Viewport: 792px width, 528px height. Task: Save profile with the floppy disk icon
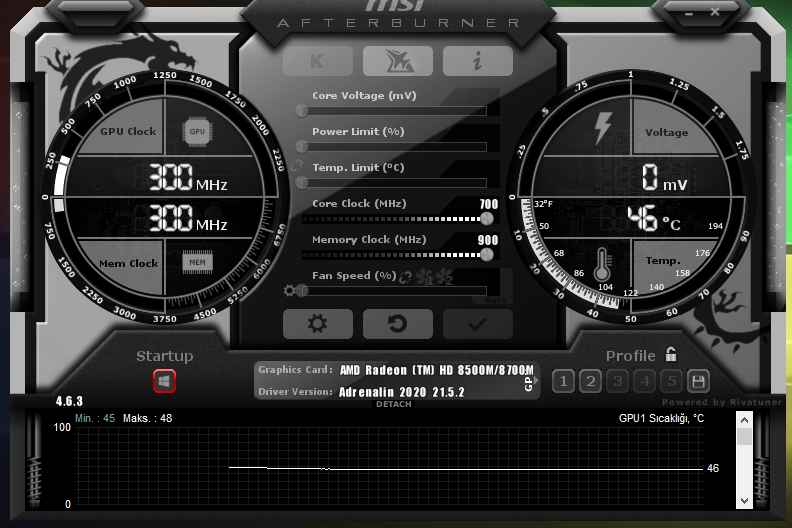[699, 381]
